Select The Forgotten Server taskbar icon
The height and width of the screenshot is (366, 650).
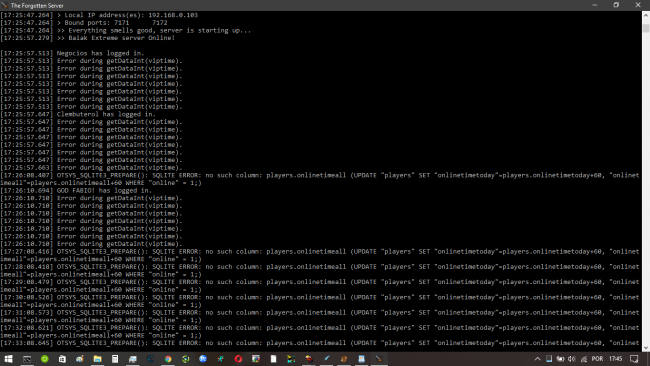[x=378, y=359]
